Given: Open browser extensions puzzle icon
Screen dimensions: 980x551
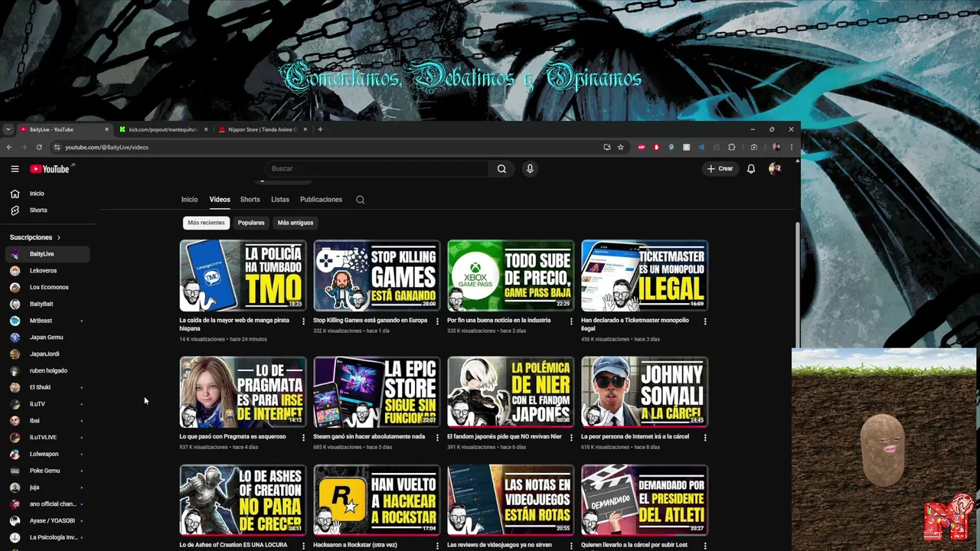Looking at the screenshot, I should pos(731,147).
